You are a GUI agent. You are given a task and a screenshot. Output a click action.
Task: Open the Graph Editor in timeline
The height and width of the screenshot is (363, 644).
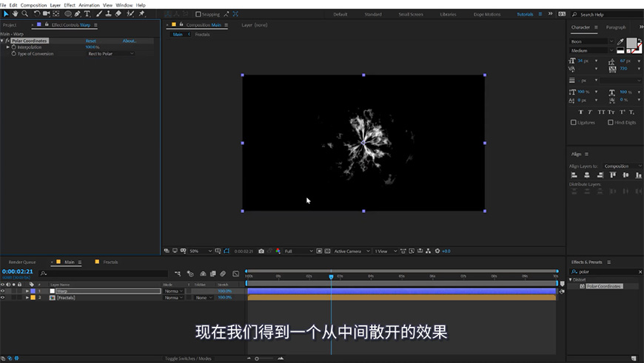235,274
